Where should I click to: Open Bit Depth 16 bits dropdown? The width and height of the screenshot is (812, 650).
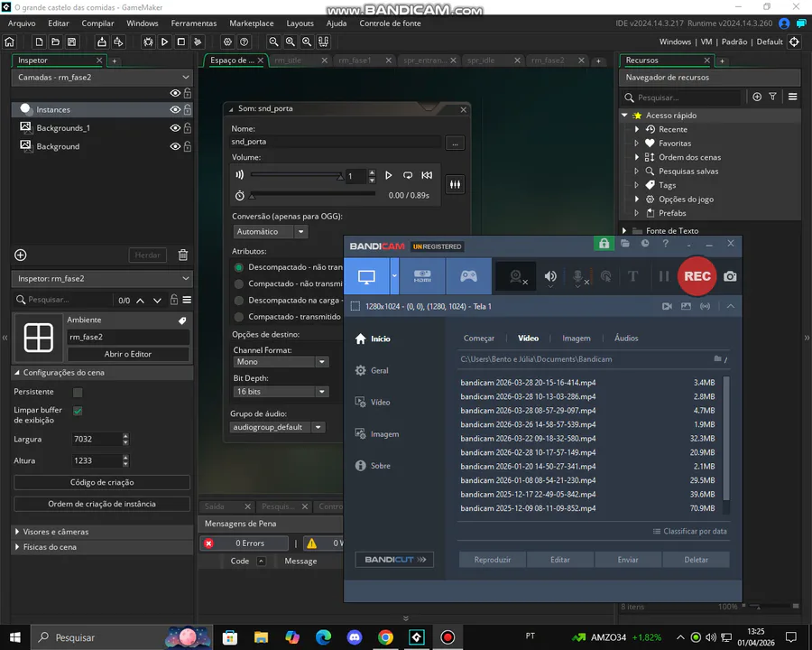(x=281, y=392)
